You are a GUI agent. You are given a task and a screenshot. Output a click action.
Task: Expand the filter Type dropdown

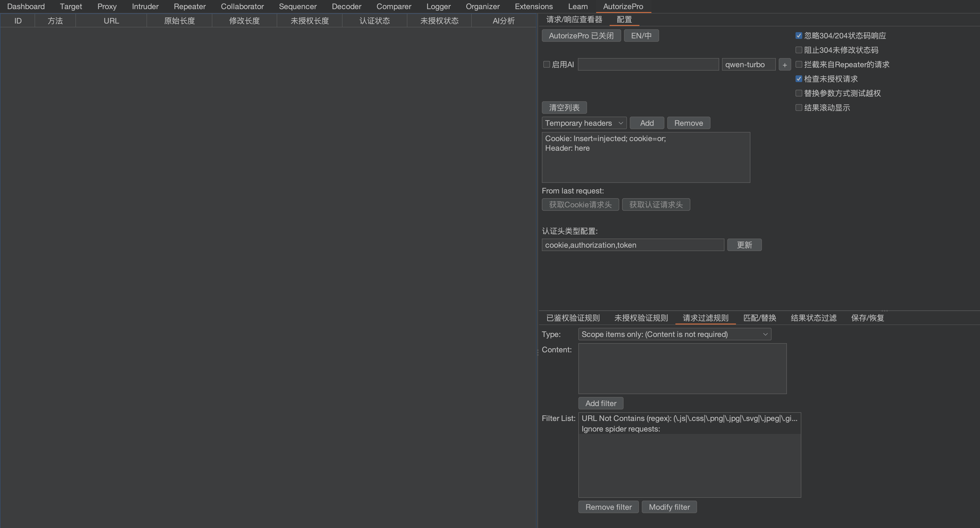click(x=674, y=335)
